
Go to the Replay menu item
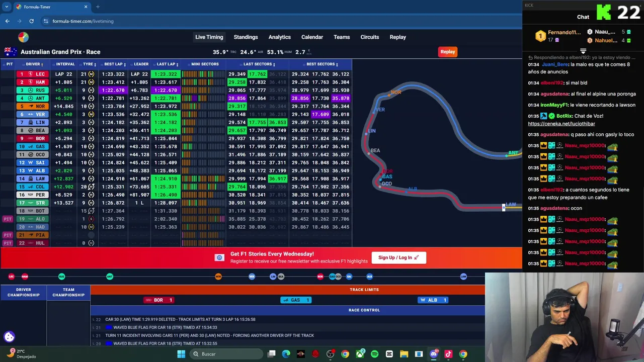397,37
